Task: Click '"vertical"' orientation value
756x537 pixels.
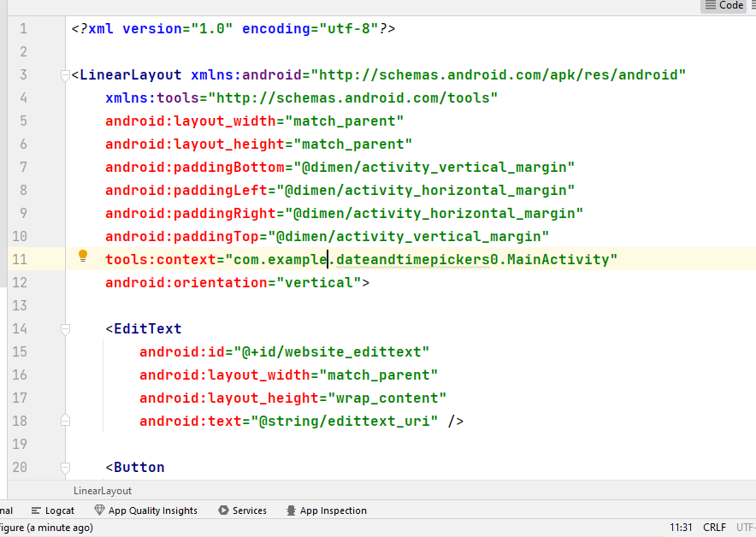Action: pyautogui.click(x=319, y=282)
